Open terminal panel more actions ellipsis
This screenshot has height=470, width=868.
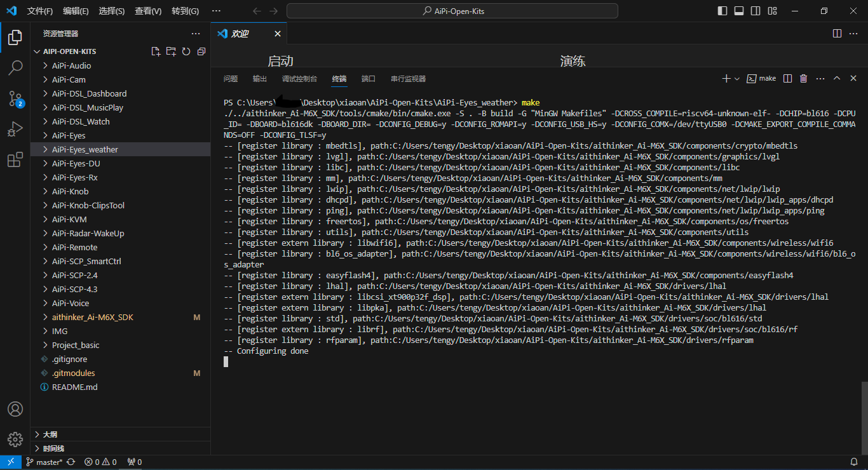820,79
